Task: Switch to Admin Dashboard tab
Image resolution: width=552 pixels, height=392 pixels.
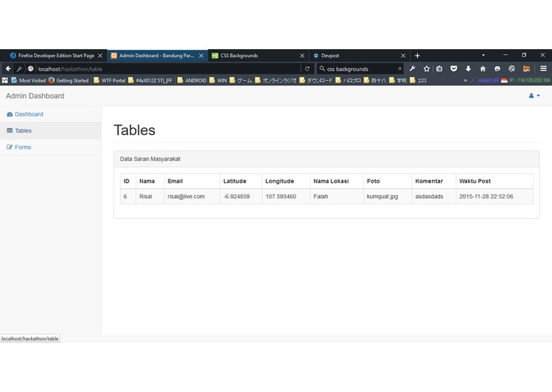Action: 156,56
